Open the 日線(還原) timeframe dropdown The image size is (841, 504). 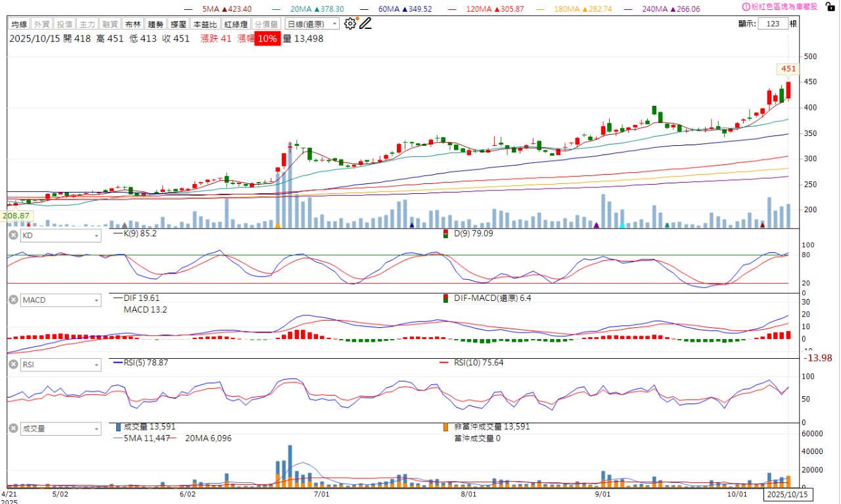tap(312, 24)
